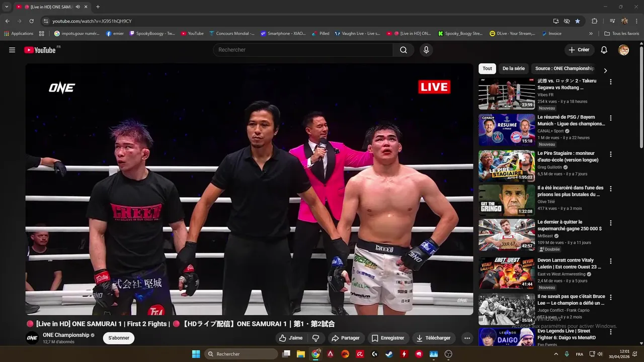Click the Windows taskbar Rechercher search box
This screenshot has width=644, height=362.
point(241,354)
